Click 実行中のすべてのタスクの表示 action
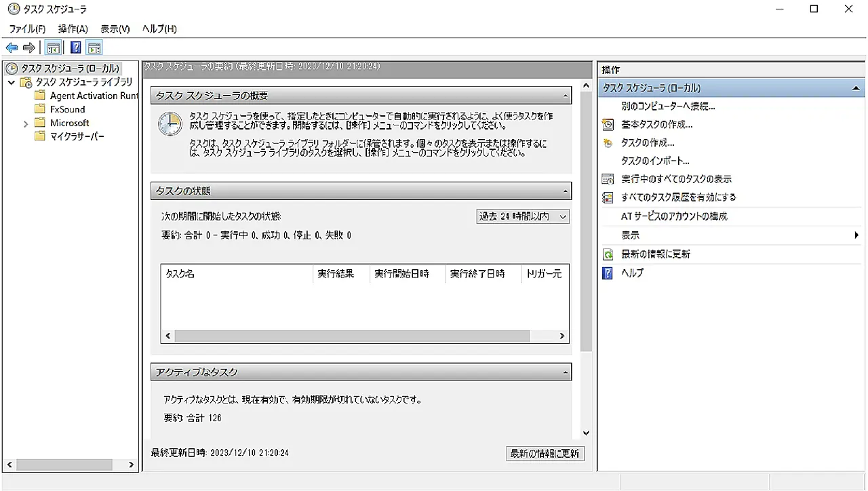 [x=676, y=179]
